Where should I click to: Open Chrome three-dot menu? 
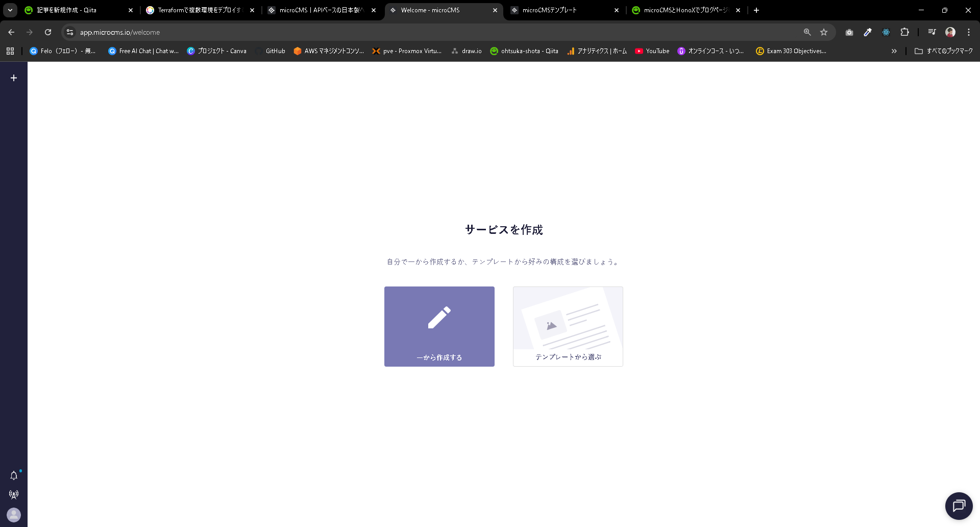pyautogui.click(x=969, y=32)
